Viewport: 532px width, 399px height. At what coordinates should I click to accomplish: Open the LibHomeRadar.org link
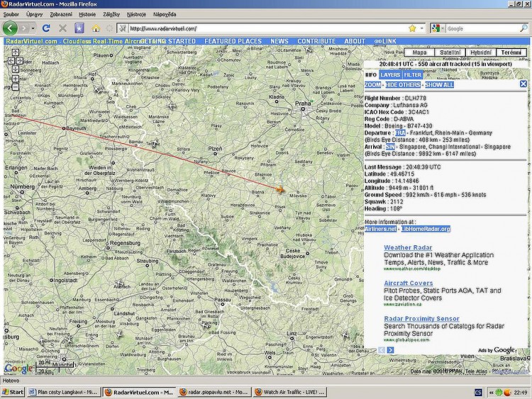coord(426,229)
